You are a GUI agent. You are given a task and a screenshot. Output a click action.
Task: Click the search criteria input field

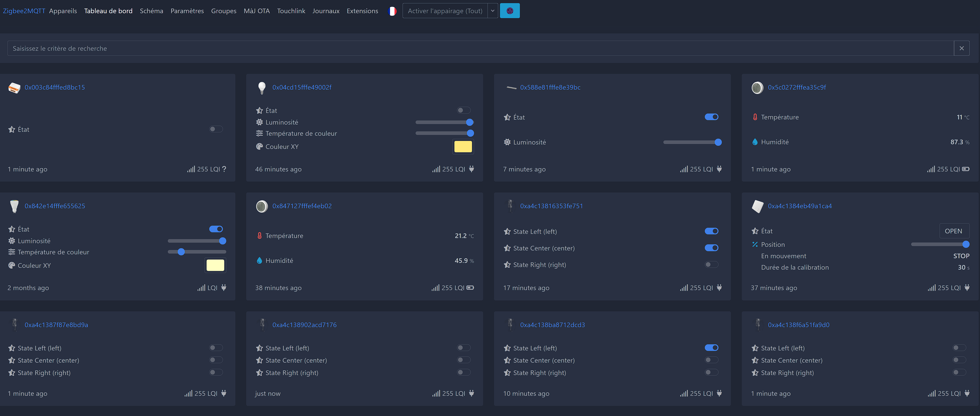coord(480,48)
